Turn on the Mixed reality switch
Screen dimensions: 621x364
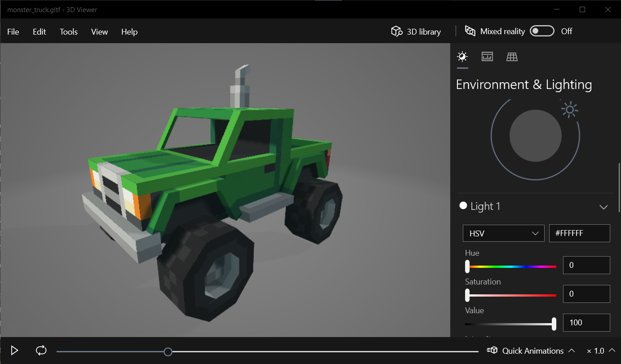click(x=542, y=31)
